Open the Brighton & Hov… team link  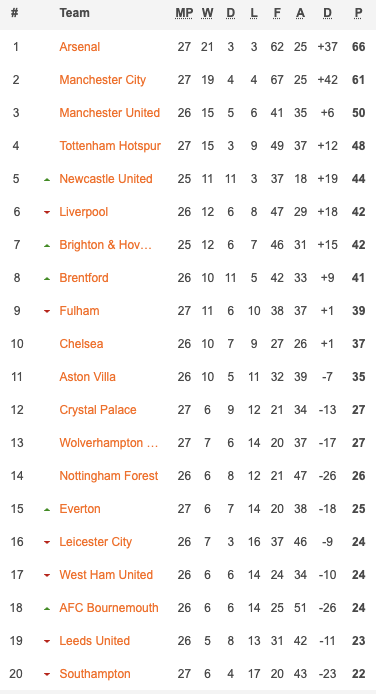point(106,245)
